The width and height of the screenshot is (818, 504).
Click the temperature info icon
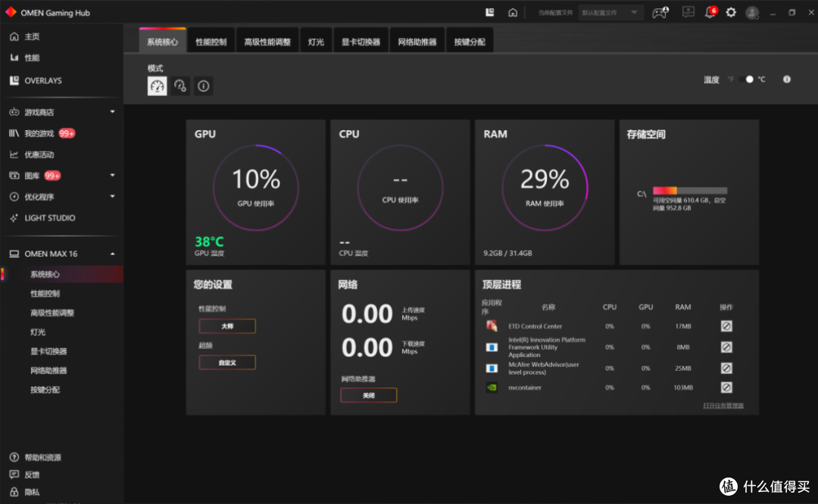787,79
